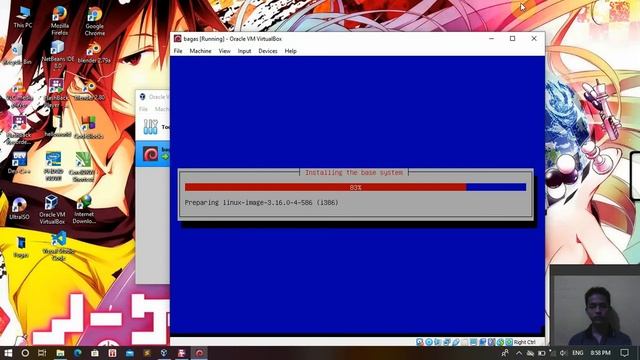This screenshot has height=360, width=640.
Task: Select the CorelDRAW desktop shortcut
Action: [x=82, y=167]
